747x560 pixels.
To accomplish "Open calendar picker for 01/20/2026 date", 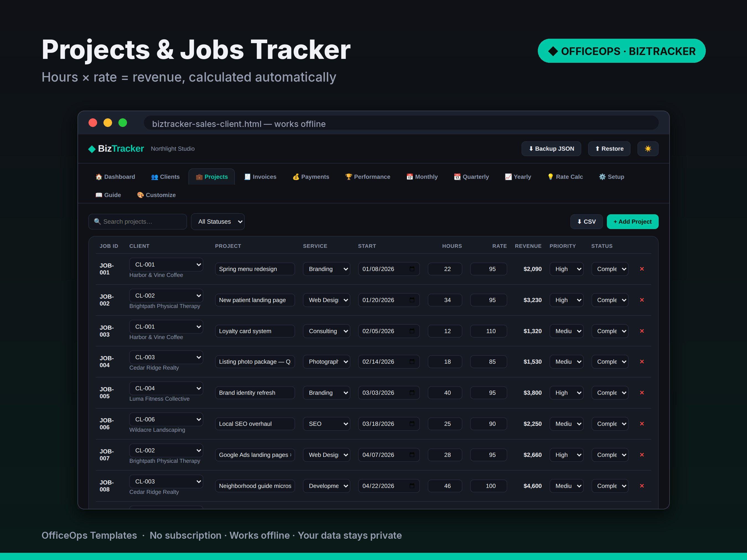I will coord(412,300).
